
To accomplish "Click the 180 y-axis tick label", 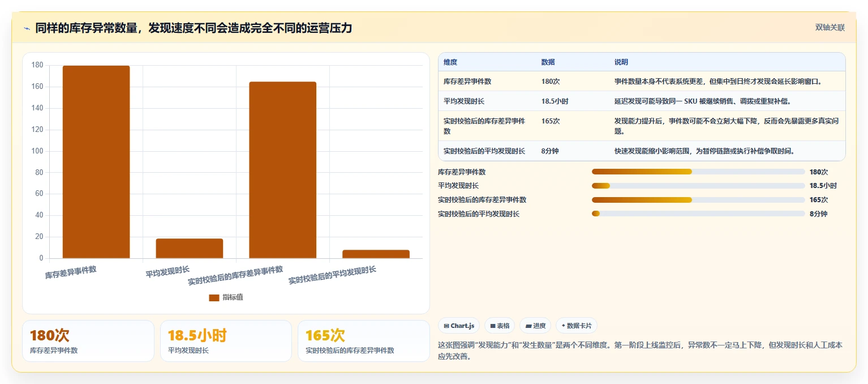I will tap(37, 65).
